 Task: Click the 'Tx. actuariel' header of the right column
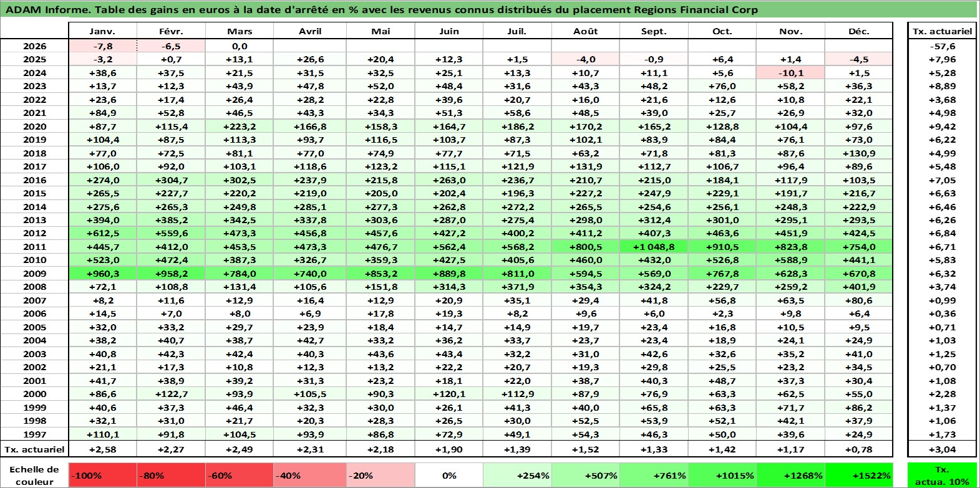coord(942,31)
